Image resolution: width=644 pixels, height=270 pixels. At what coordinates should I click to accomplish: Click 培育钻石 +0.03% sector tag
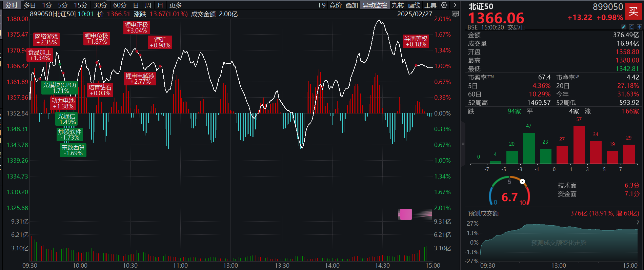tap(100, 90)
